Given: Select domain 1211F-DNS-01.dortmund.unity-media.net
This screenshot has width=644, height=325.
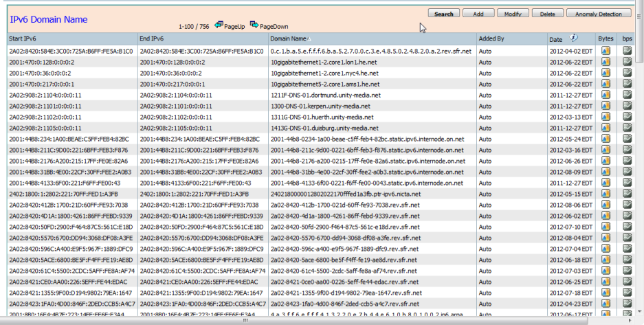Looking at the screenshot, I should [x=326, y=96].
